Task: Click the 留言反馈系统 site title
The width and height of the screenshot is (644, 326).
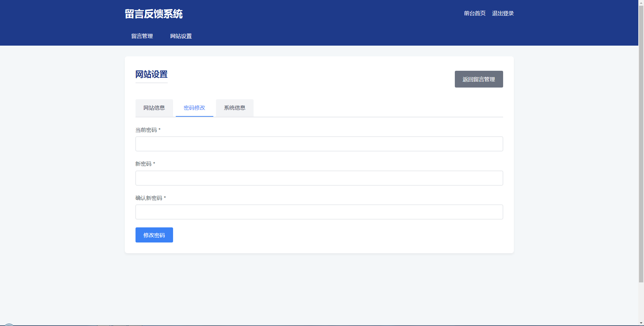Action: [154, 14]
